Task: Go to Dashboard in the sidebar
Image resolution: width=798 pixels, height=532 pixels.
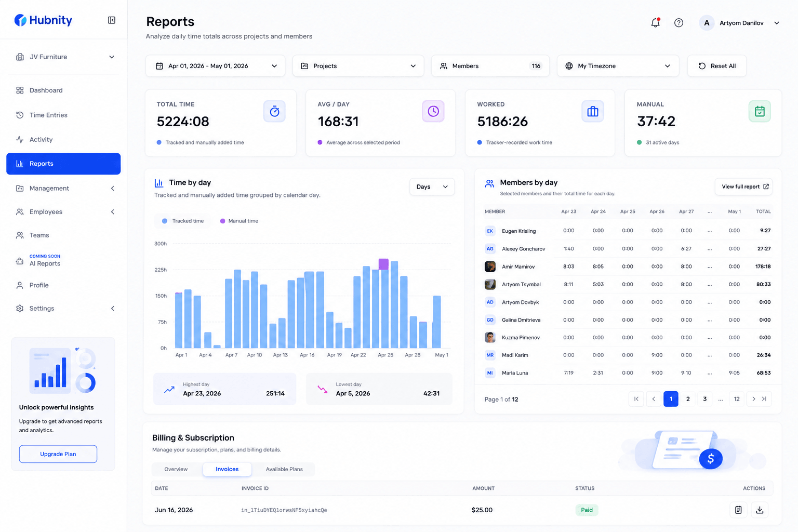Action: coord(63,90)
